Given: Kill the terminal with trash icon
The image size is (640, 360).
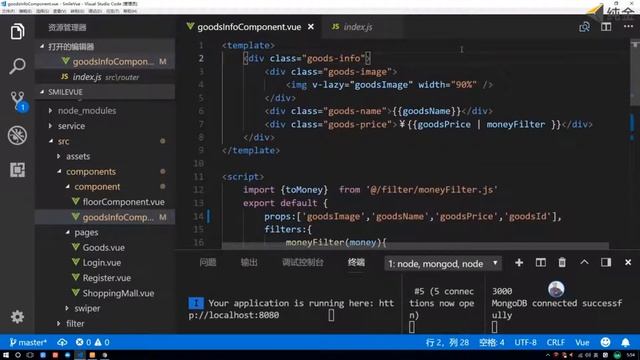Looking at the screenshot, I should click(x=562, y=262).
